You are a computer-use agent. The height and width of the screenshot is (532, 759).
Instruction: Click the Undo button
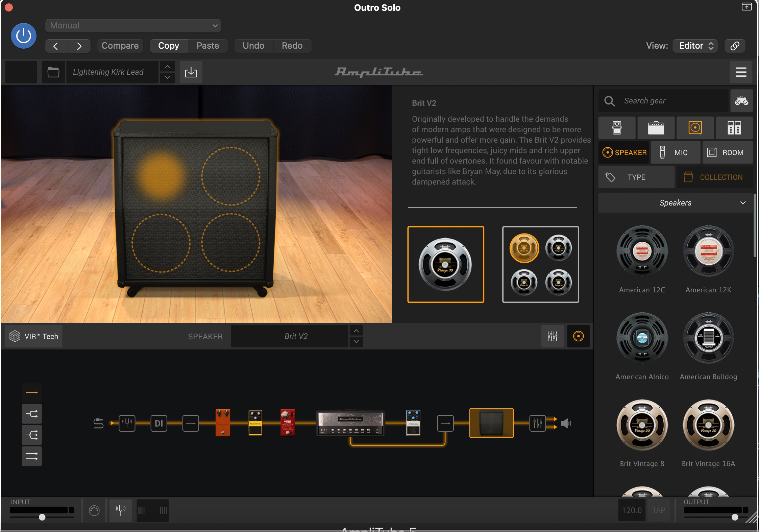(253, 46)
